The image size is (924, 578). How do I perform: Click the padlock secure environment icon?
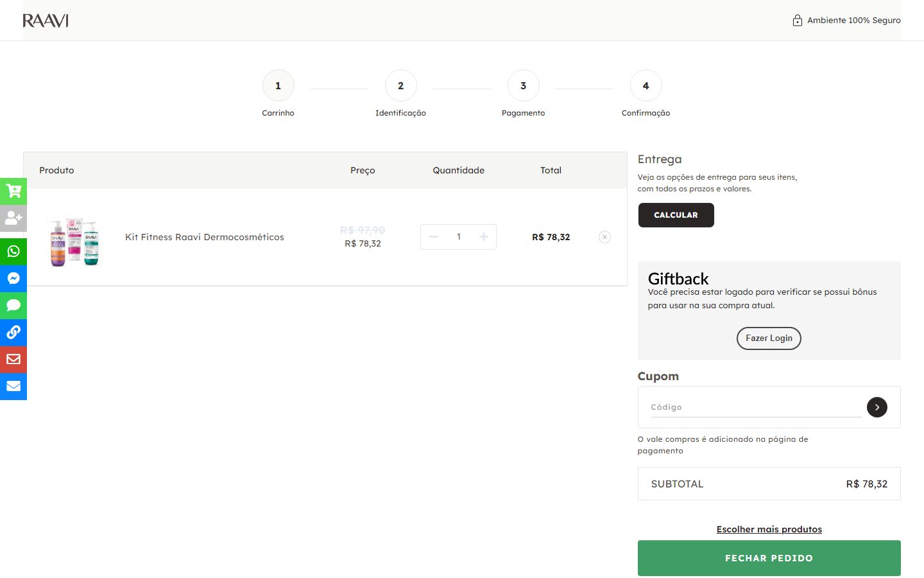[x=797, y=21]
